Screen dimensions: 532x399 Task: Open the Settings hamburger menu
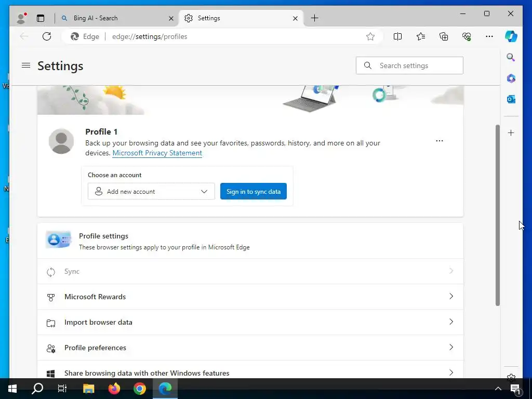(x=26, y=65)
